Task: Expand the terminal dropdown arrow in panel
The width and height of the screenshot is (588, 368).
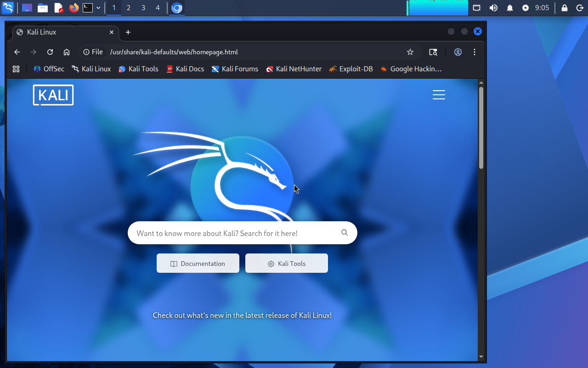Action: [98, 8]
